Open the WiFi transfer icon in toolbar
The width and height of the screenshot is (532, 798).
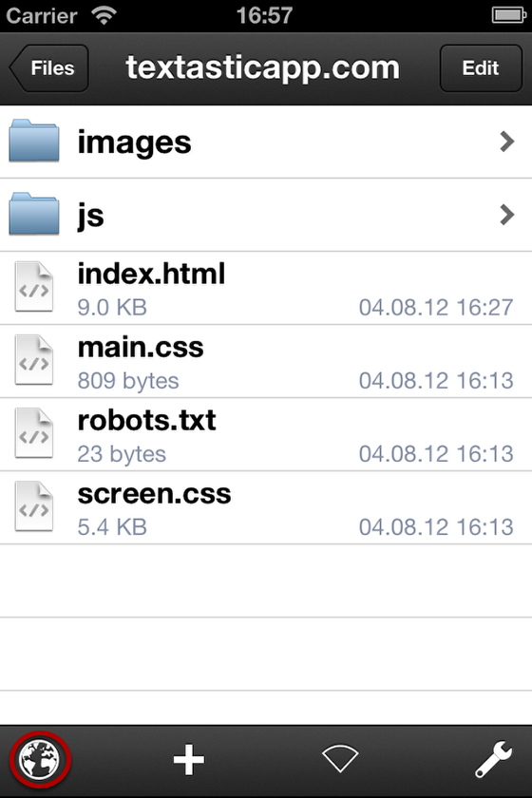pyautogui.click(x=340, y=758)
